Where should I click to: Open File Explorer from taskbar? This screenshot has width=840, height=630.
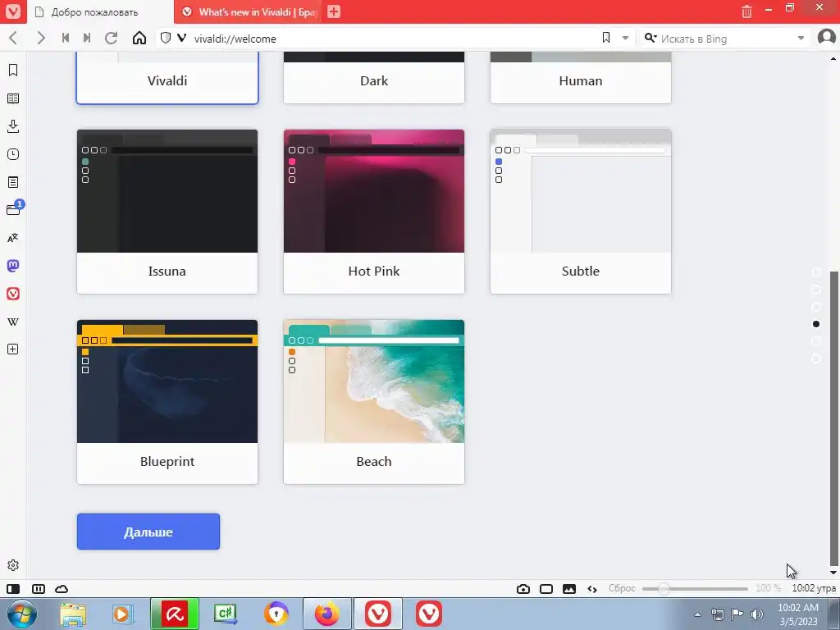click(x=73, y=614)
